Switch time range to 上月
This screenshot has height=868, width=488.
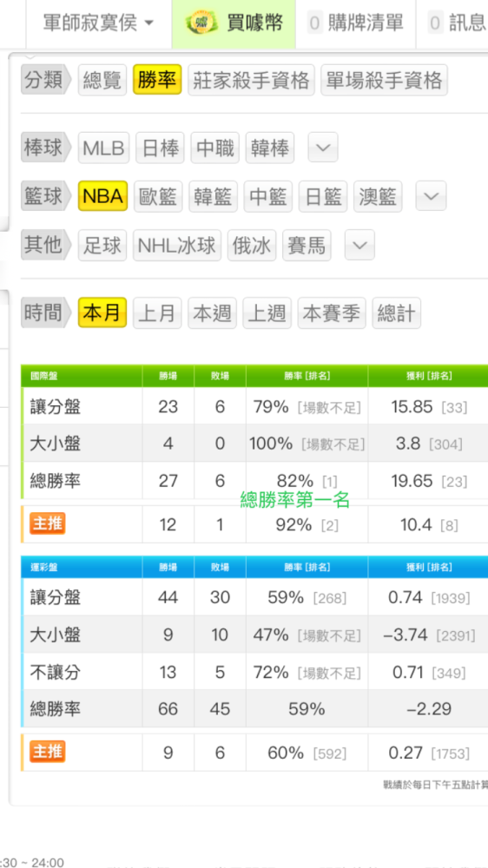(x=157, y=312)
